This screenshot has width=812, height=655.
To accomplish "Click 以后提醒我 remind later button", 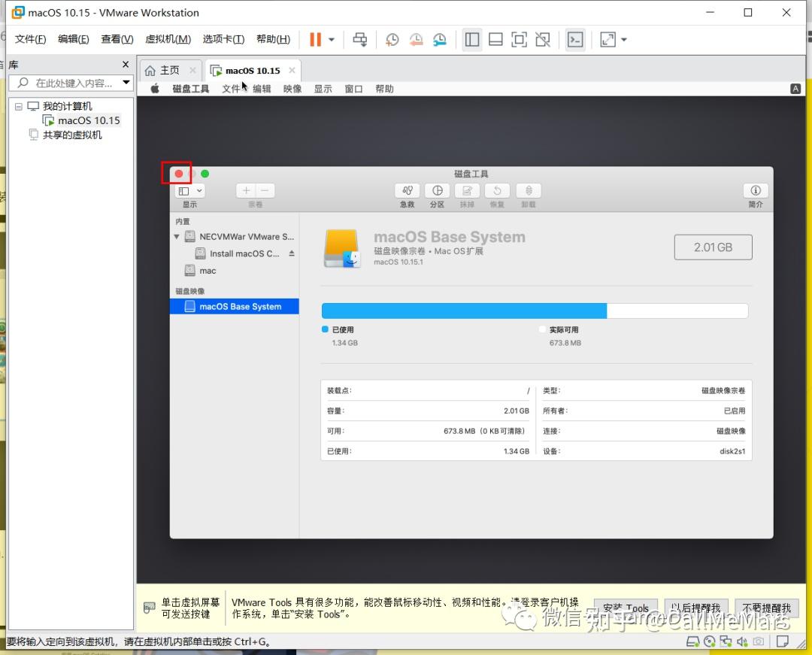I will click(x=696, y=608).
